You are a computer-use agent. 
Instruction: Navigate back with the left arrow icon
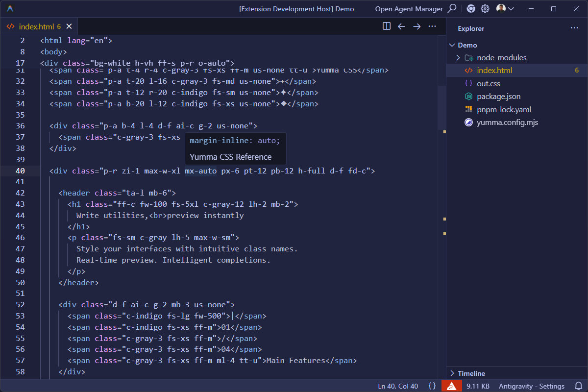402,26
